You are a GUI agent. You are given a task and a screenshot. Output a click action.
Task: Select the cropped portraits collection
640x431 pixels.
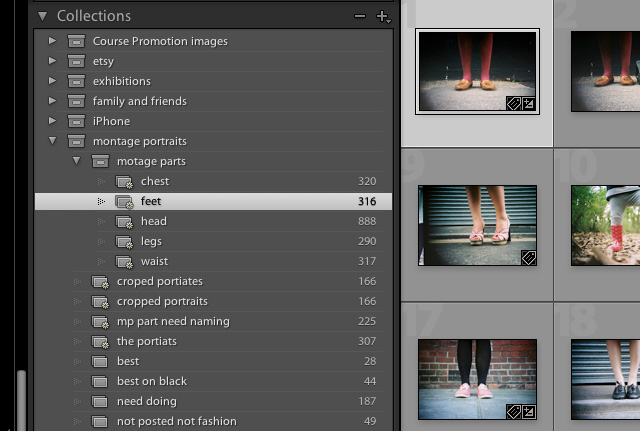(x=162, y=302)
